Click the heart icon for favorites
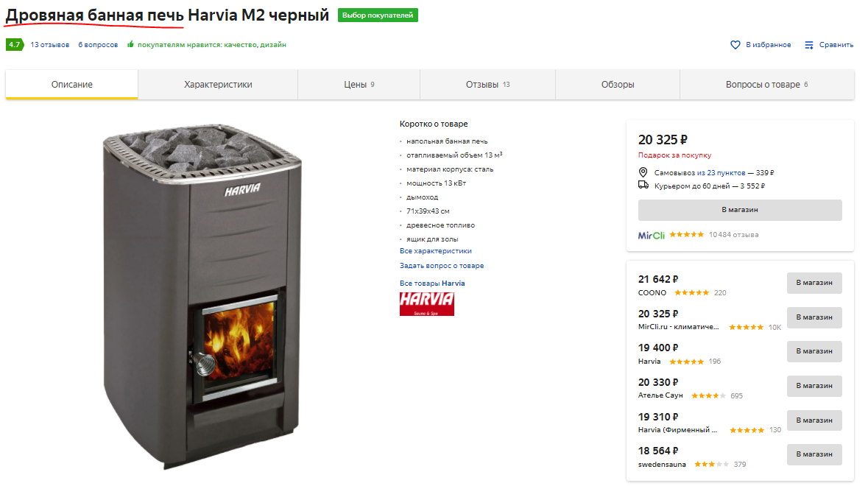The image size is (868, 486). tap(735, 45)
